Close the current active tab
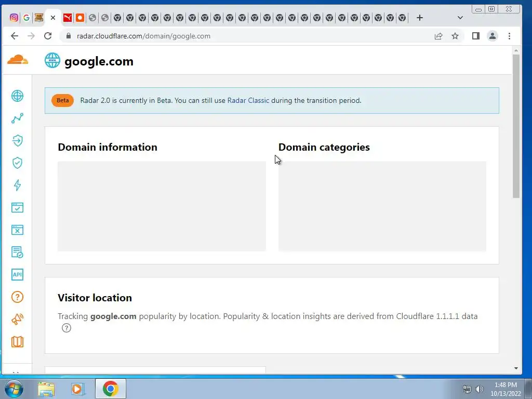Viewport: 532px width, 399px height. (x=53, y=18)
